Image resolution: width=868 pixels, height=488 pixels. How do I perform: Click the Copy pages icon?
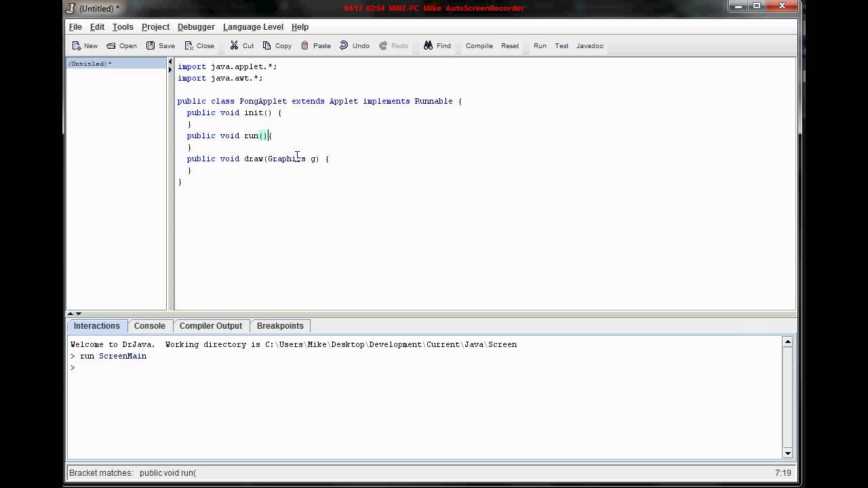pyautogui.click(x=267, y=46)
